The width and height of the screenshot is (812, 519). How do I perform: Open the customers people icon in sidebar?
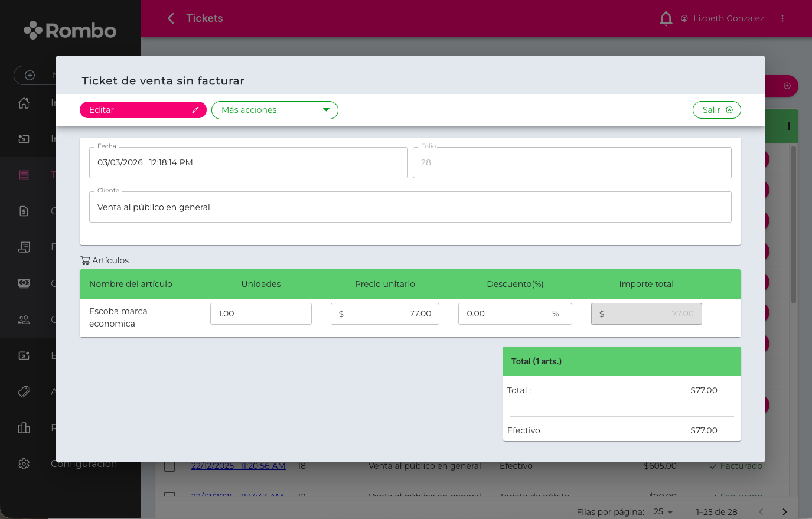click(24, 319)
